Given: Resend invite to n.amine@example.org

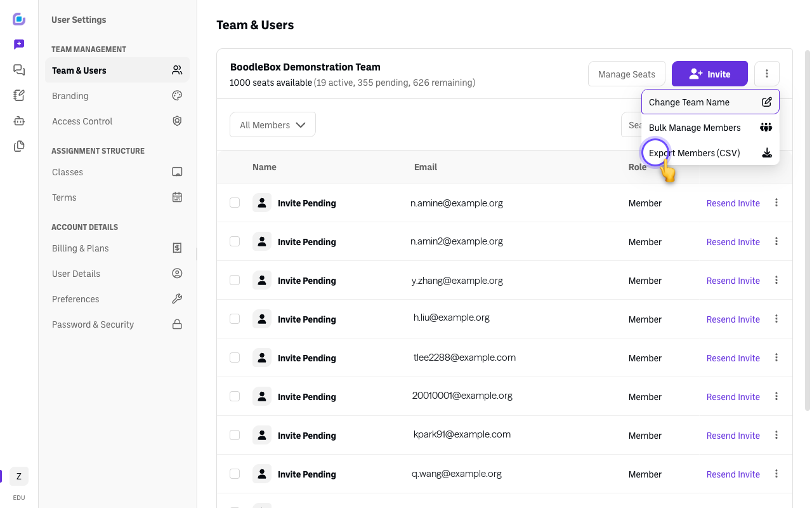Looking at the screenshot, I should (x=733, y=203).
